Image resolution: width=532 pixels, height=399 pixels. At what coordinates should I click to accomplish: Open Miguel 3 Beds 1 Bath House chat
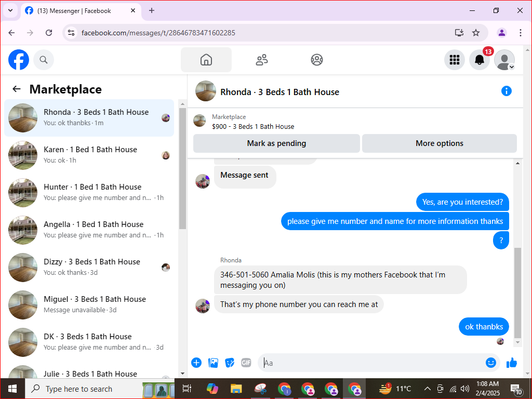[89, 304]
